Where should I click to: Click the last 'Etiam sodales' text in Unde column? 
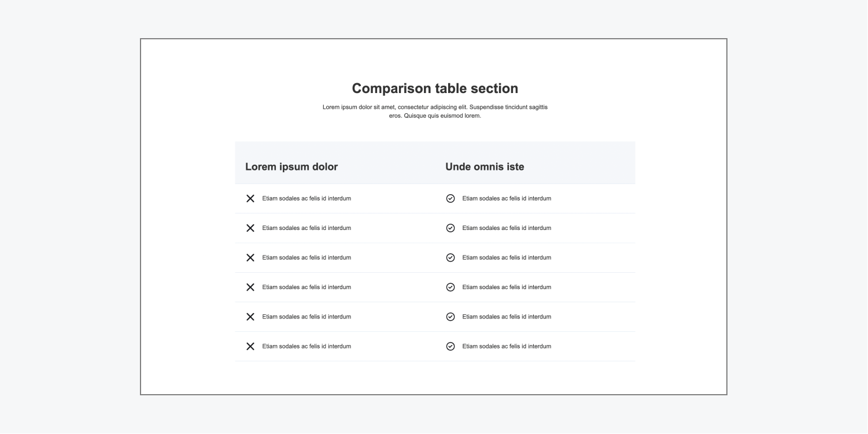pyautogui.click(x=507, y=346)
